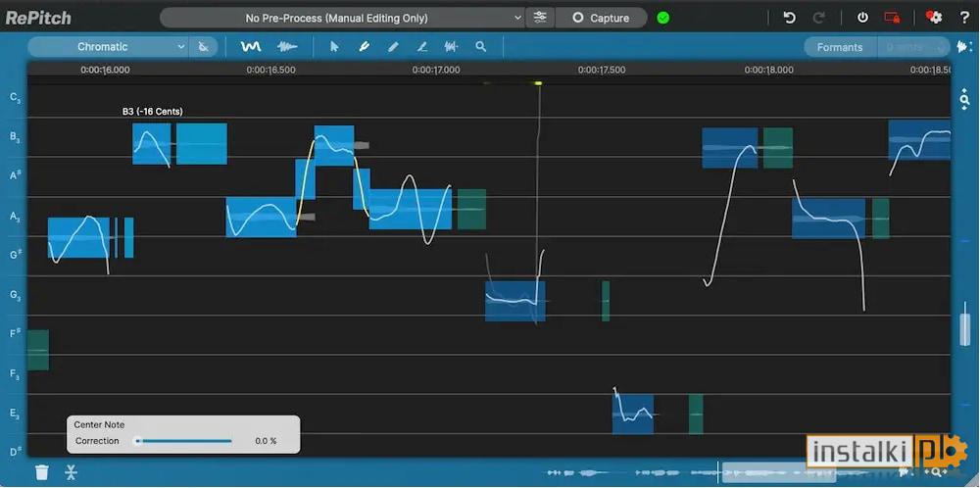
Task: Click the split note icon beside trash
Action: pos(71,471)
